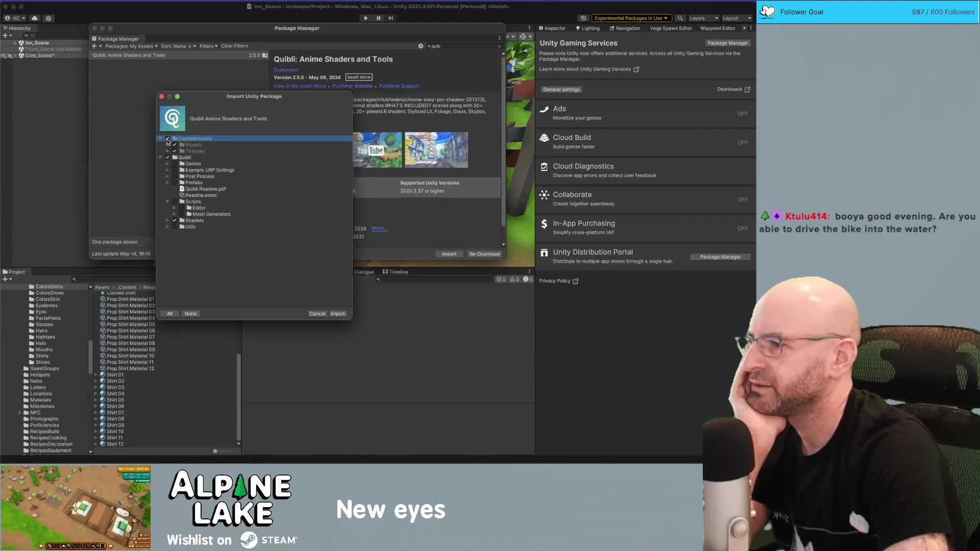Click the None selection button

click(190, 314)
